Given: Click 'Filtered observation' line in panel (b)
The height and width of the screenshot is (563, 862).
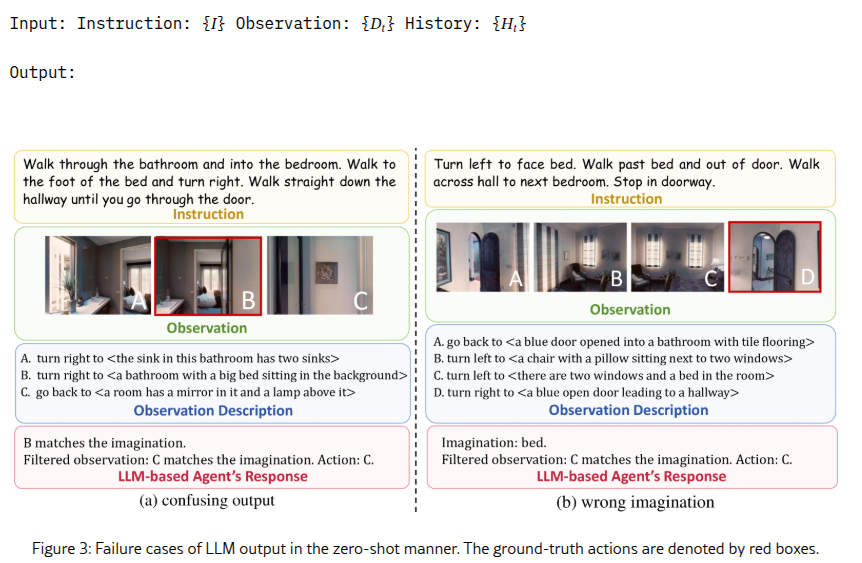Looking at the screenshot, I should coord(617,460).
